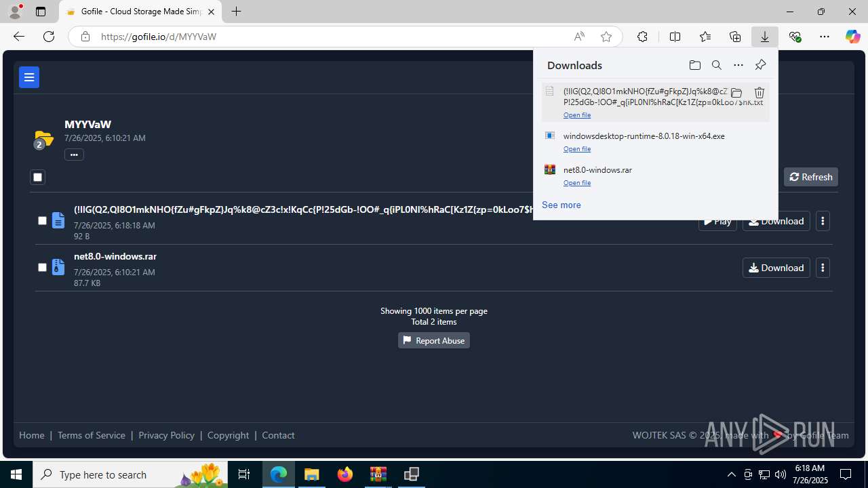Open the volume tray icon

(x=781, y=474)
